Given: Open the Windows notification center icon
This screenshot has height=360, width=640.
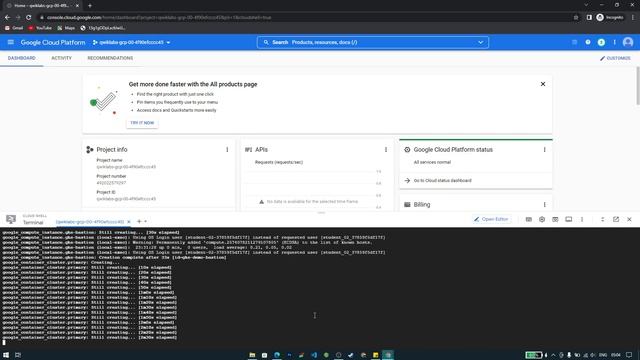Looking at the screenshot, I should click(629, 355).
